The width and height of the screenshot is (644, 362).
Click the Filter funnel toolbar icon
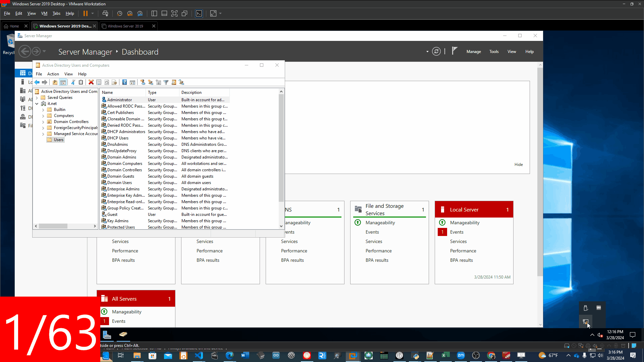pyautogui.click(x=166, y=82)
